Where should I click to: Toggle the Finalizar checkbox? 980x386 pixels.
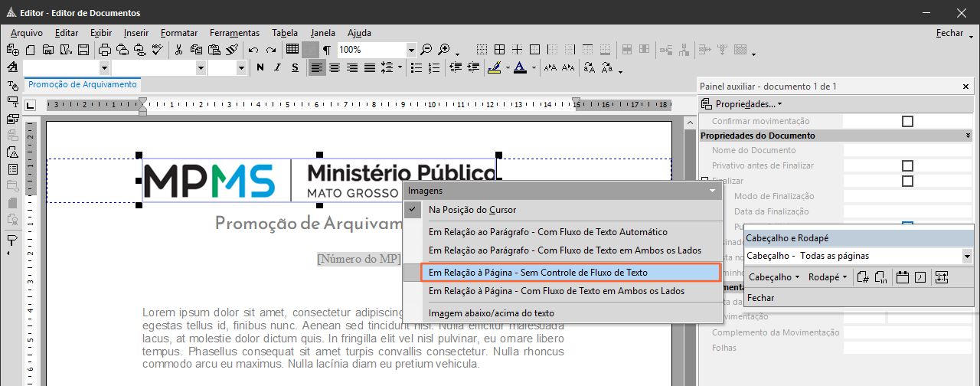pos(908,181)
